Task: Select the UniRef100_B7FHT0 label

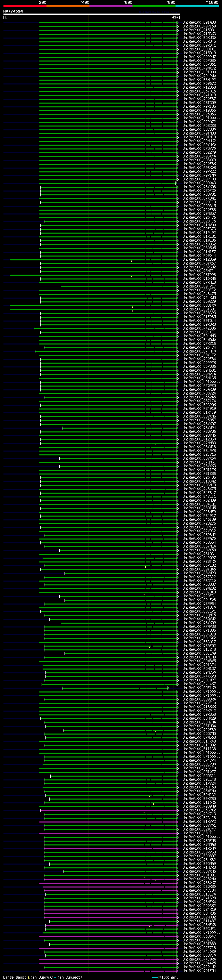Action: tap(199, 351)
